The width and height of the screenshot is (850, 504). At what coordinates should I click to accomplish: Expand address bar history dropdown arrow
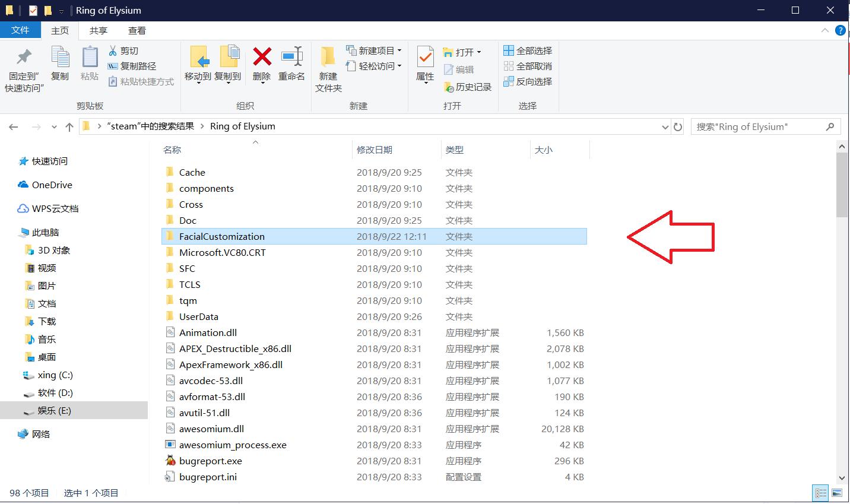click(665, 126)
